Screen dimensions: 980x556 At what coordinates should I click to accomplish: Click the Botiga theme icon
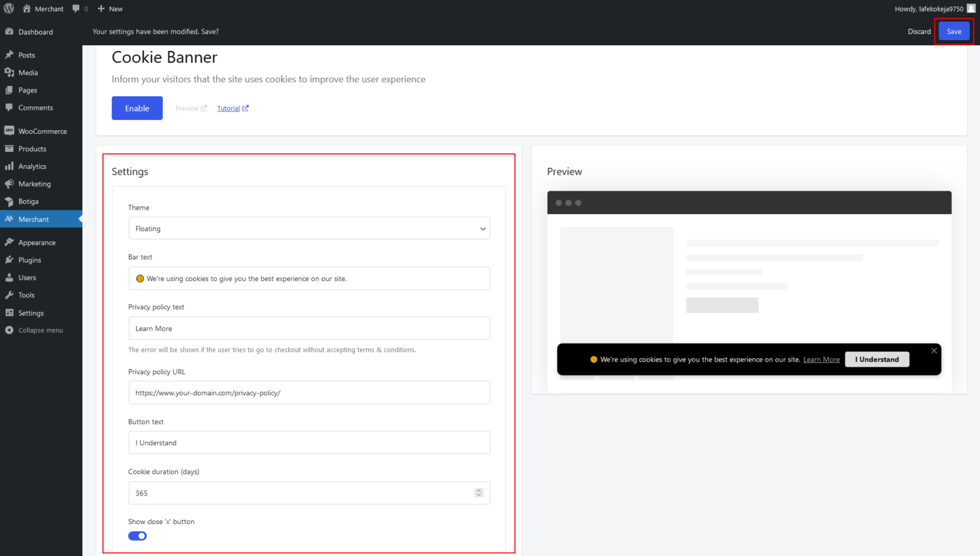click(x=9, y=201)
